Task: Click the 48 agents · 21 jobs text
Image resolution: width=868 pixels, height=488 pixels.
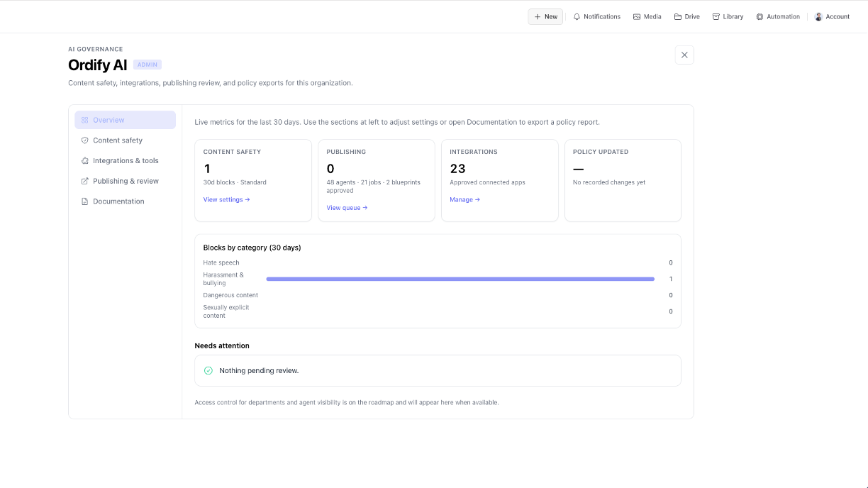Action: pos(373,186)
